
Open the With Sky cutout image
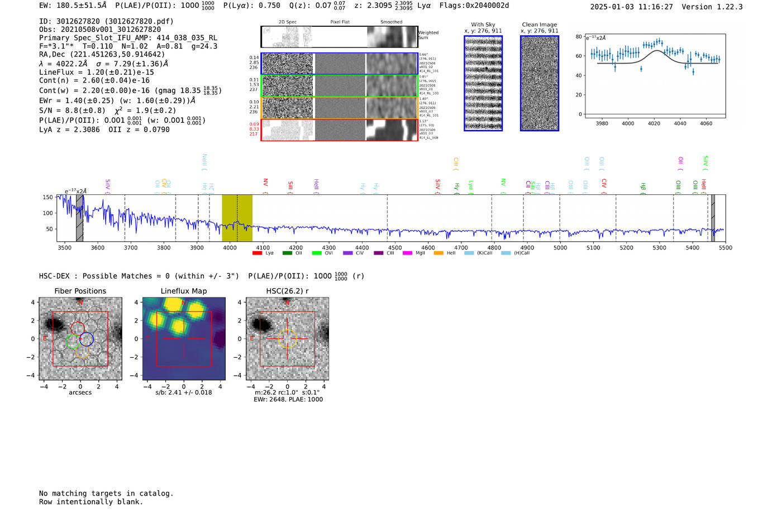point(483,83)
